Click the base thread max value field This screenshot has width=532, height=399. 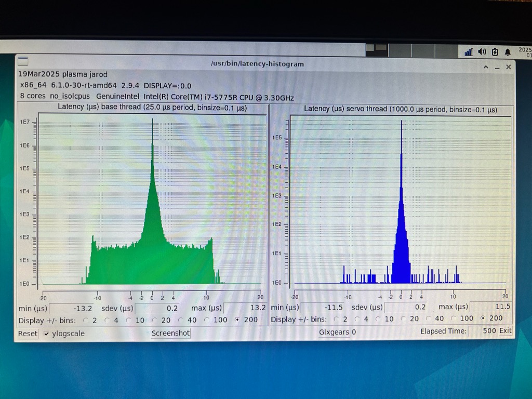pyautogui.click(x=245, y=308)
